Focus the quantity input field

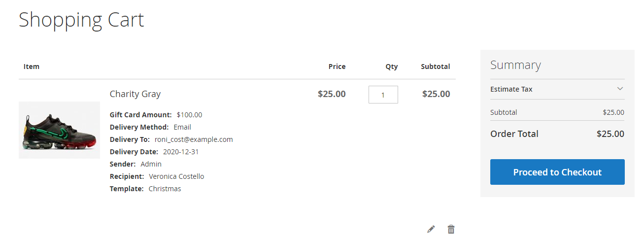[383, 95]
